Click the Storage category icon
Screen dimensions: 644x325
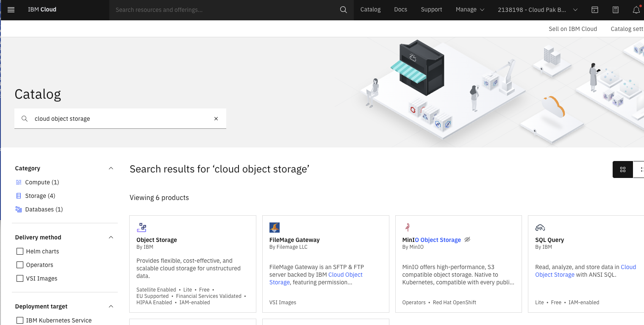19,196
